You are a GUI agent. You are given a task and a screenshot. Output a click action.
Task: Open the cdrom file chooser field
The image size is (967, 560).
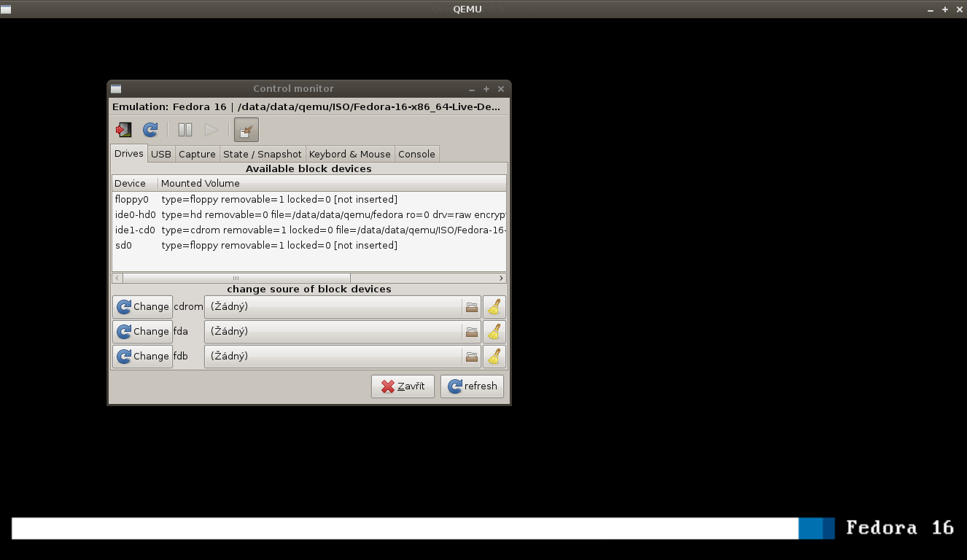343,307
